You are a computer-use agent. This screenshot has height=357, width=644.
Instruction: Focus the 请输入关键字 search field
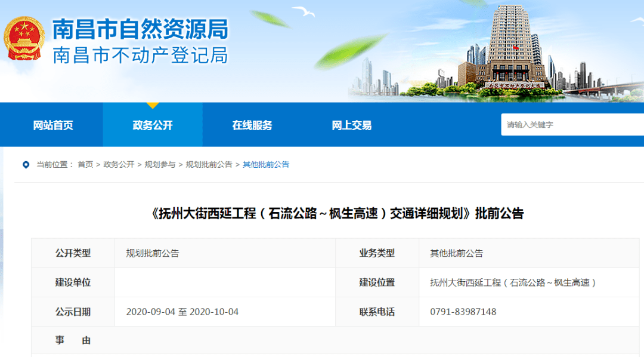tap(572, 125)
